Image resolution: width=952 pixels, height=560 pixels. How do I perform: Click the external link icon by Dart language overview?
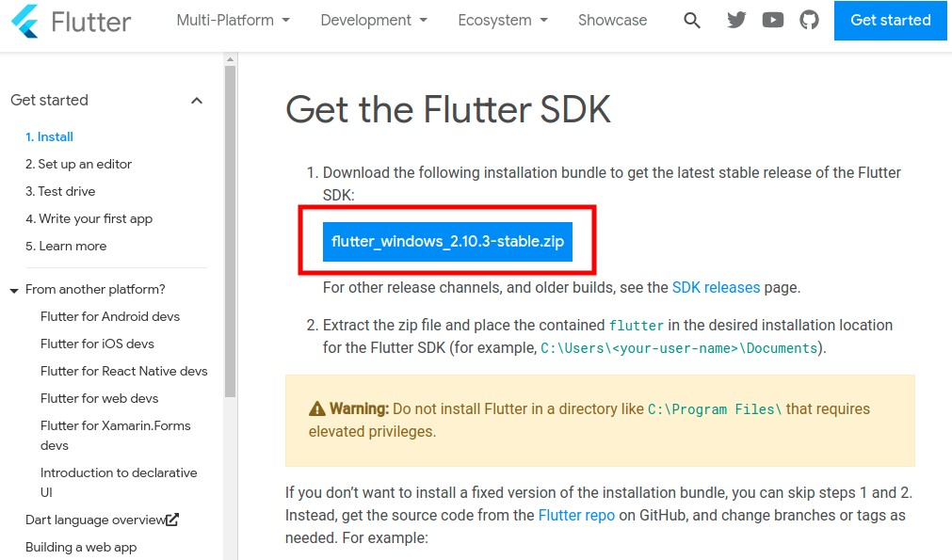(172, 520)
